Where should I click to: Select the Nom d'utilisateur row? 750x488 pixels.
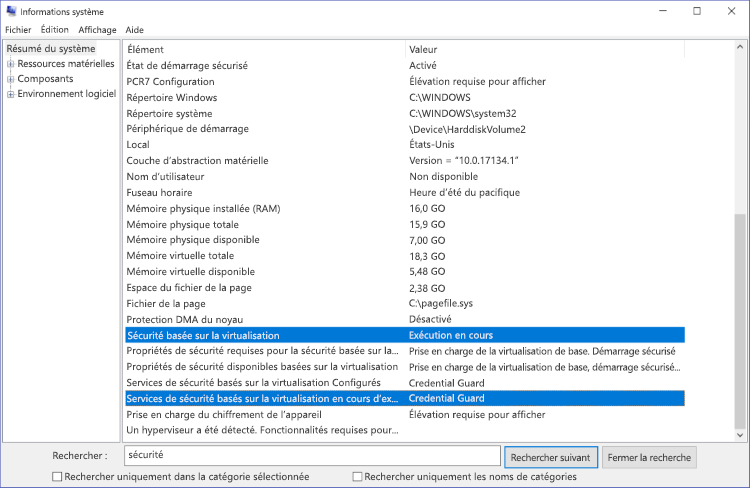coord(405,177)
